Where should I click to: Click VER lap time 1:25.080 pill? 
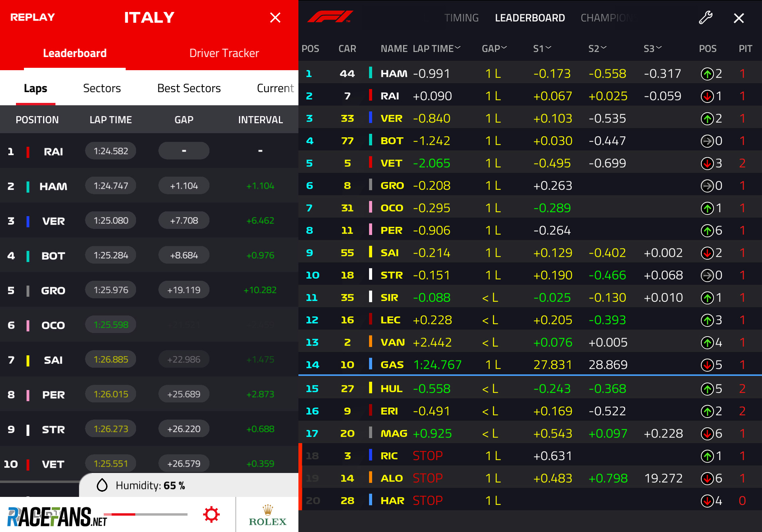pos(111,220)
